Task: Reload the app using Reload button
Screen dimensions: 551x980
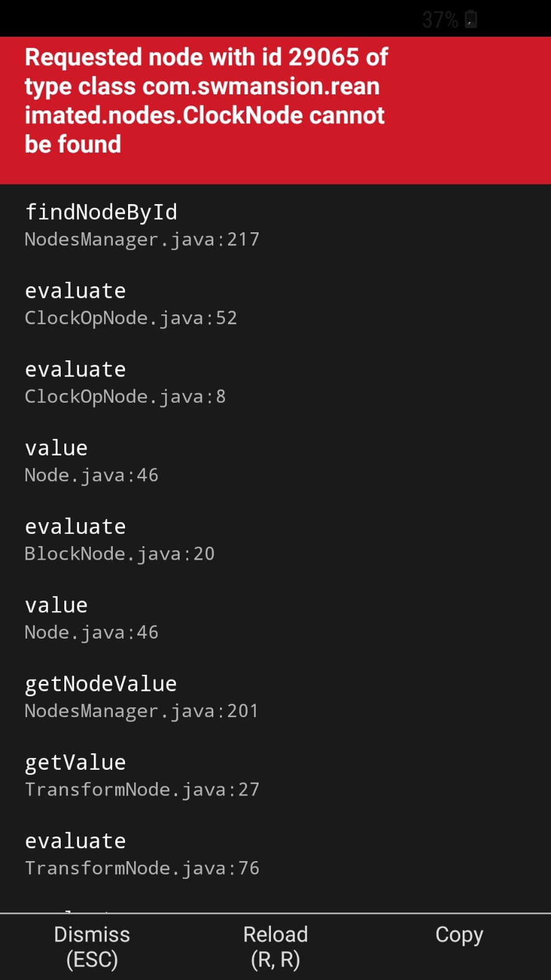Action: [275, 946]
